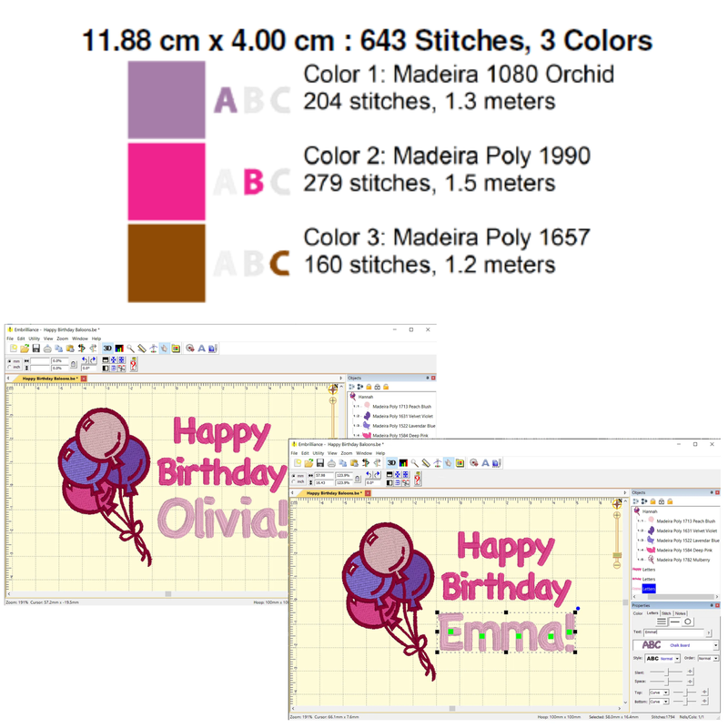Click the Happy Birthday Baloons.be tab in Emma window
This screenshot has width=728, height=728.
click(x=333, y=493)
